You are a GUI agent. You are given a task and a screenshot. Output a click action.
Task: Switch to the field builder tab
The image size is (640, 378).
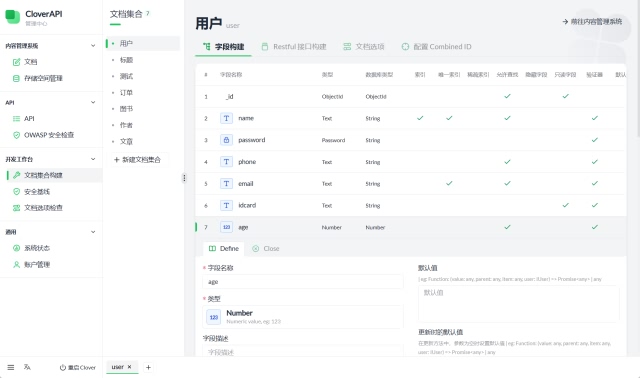point(223,47)
